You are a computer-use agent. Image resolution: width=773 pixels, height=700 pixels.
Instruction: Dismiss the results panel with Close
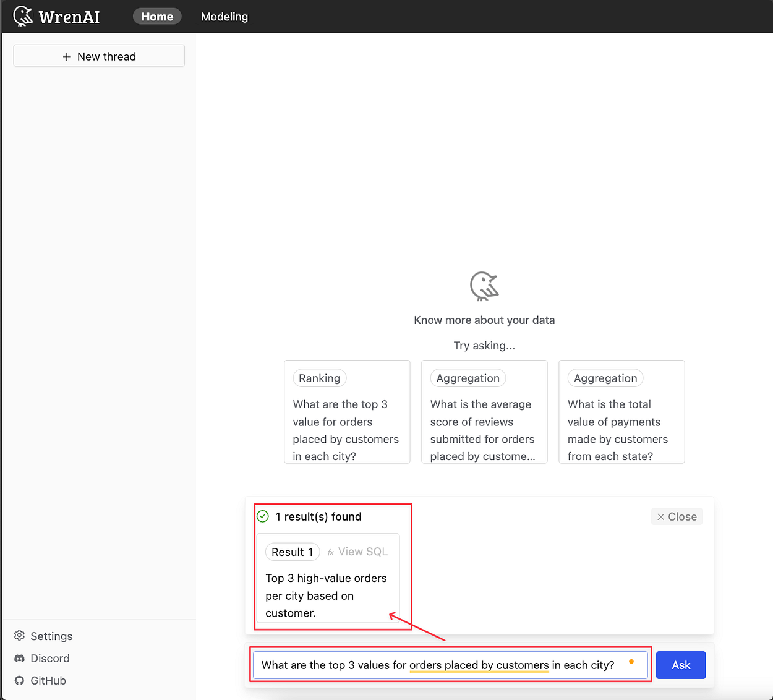click(677, 516)
